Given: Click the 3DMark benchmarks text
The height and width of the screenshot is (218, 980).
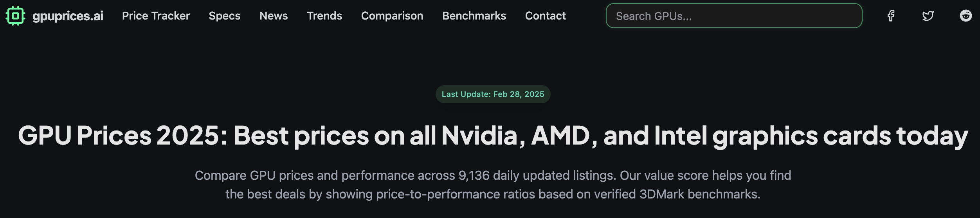Looking at the screenshot, I should [699, 195].
